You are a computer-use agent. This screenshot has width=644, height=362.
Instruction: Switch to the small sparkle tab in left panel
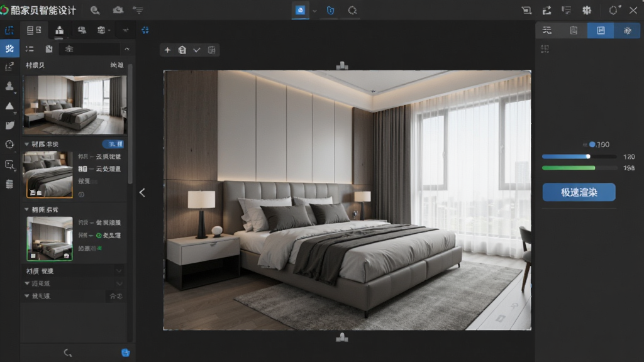[x=126, y=30]
